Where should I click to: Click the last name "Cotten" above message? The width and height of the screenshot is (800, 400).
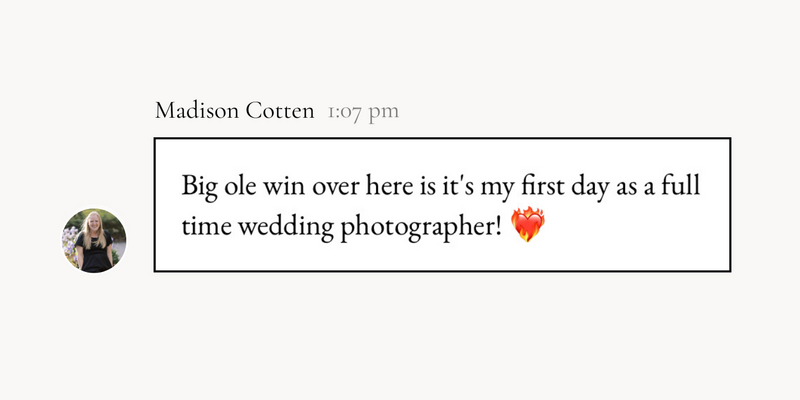click(281, 111)
